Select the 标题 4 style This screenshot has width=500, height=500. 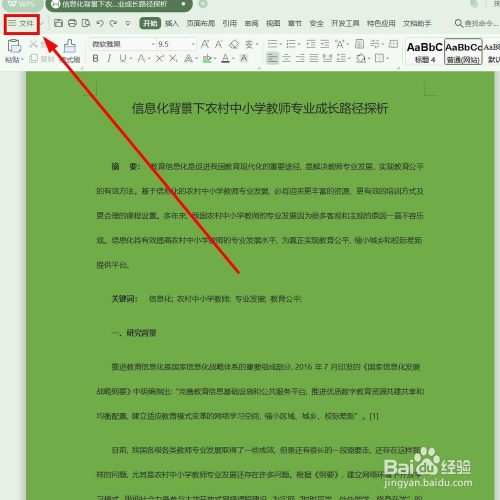(425, 52)
